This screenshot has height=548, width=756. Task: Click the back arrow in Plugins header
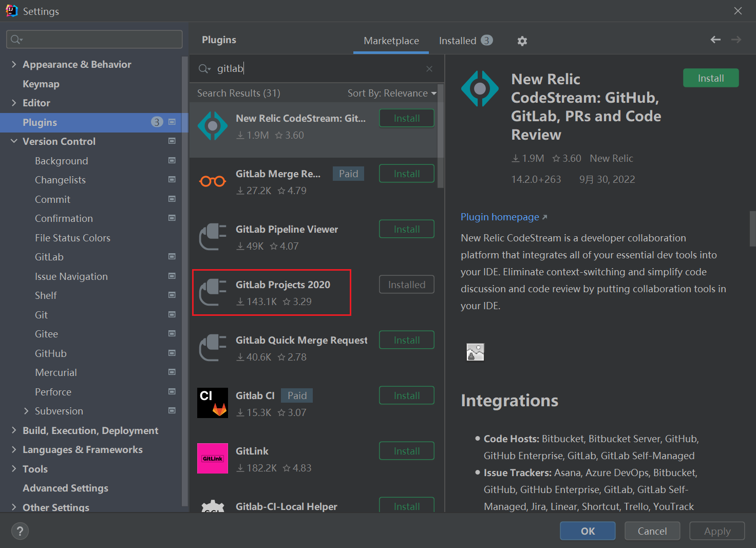point(715,40)
